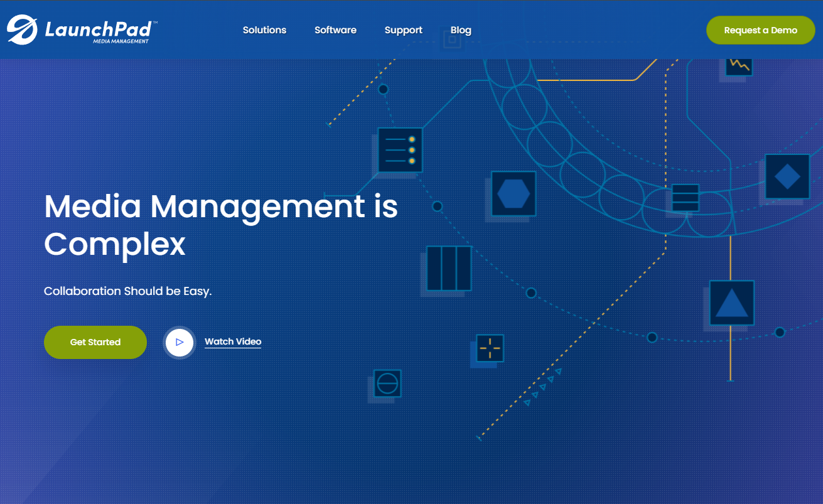Open the Support menu

403,29
